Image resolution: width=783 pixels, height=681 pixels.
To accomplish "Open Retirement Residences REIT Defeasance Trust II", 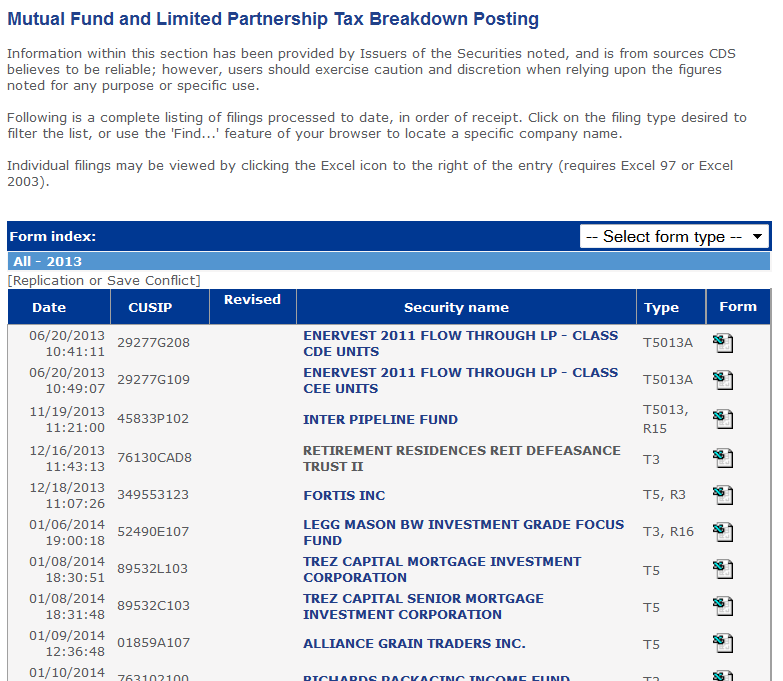I will click(x=461, y=458).
